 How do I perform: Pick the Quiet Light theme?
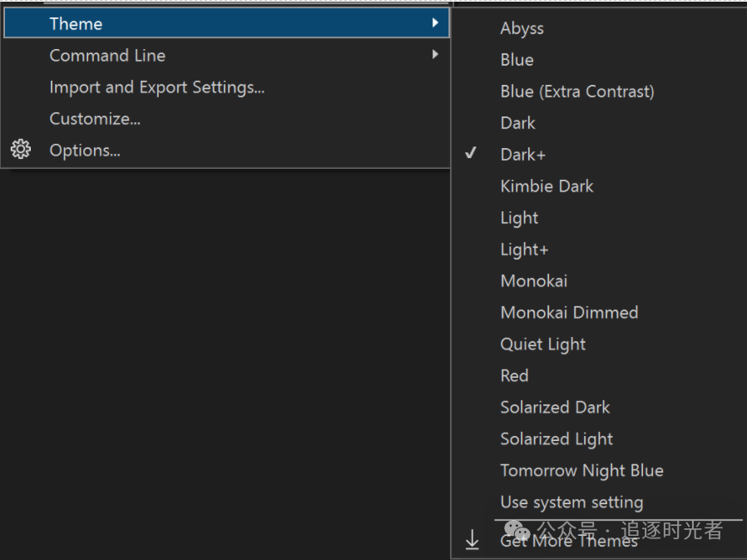pos(542,344)
